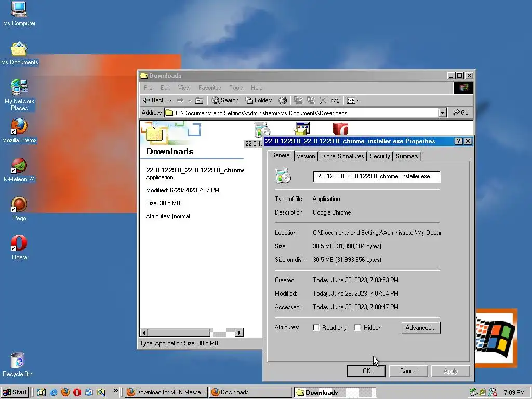Image resolution: width=532 pixels, height=399 pixels.
Task: Open the Back history dropdown arrow
Action: pyautogui.click(x=170, y=100)
